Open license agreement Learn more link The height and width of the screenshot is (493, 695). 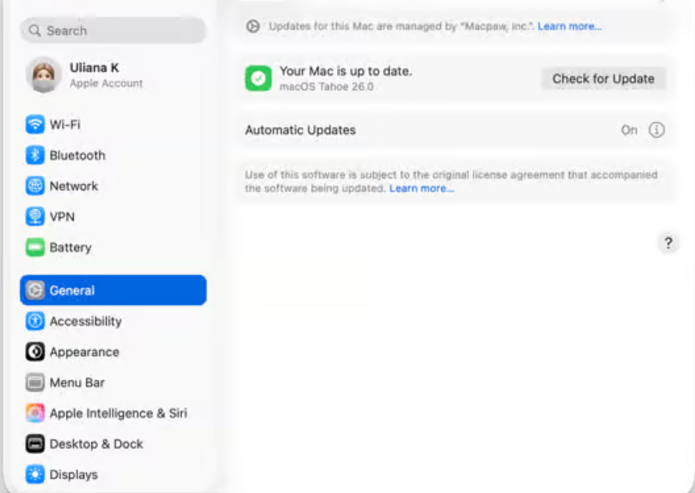point(421,189)
